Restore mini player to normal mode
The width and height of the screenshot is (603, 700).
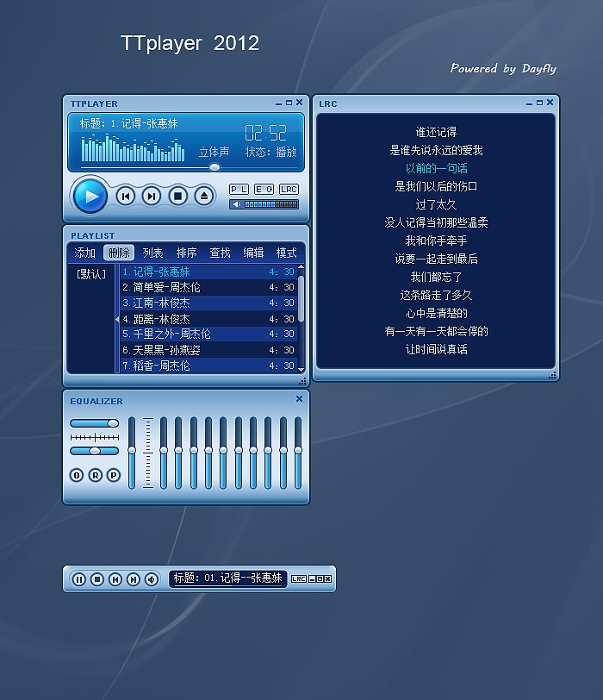coord(320,579)
